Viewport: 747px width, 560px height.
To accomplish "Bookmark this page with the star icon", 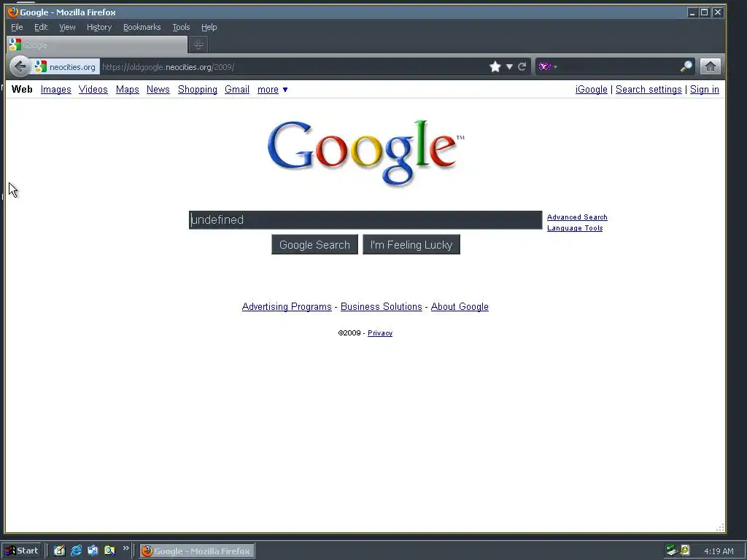I will click(495, 66).
